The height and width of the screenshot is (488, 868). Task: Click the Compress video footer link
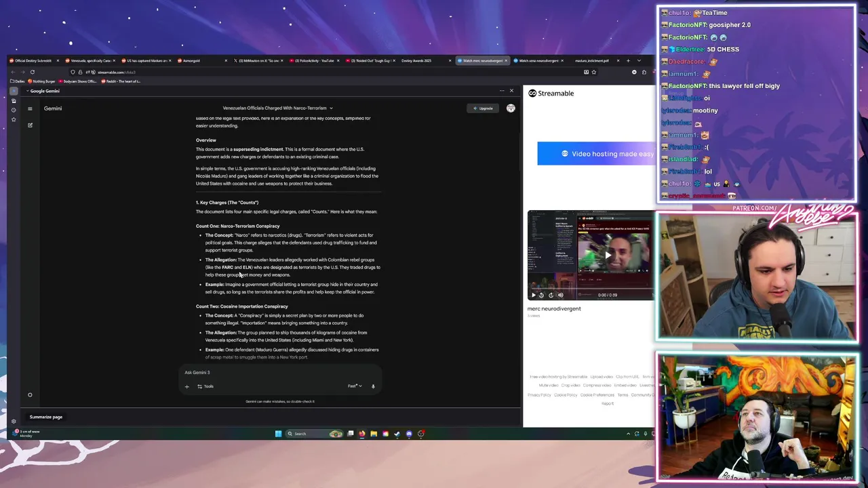click(x=597, y=386)
